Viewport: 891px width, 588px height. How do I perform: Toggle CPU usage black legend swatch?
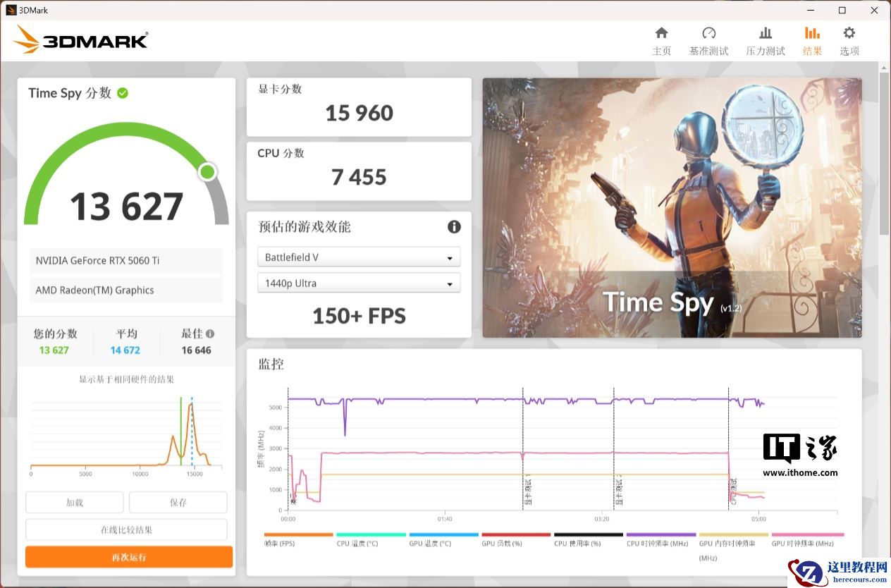coord(589,534)
